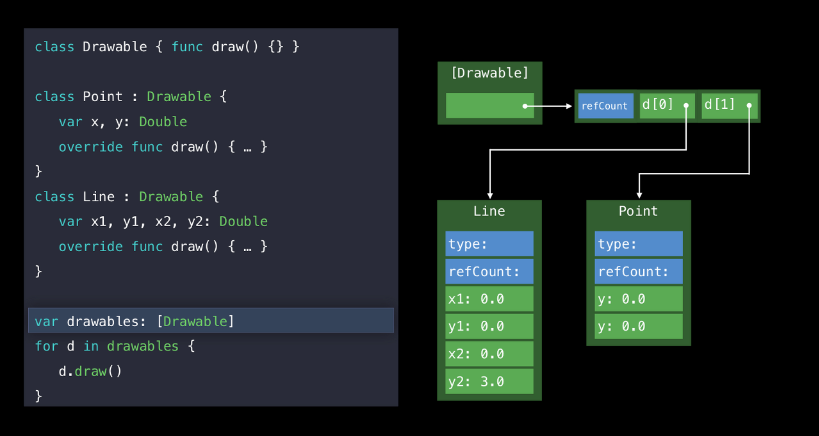Click the Line object's 'refCount:' field
The width and height of the screenshot is (819, 436).
tap(489, 271)
